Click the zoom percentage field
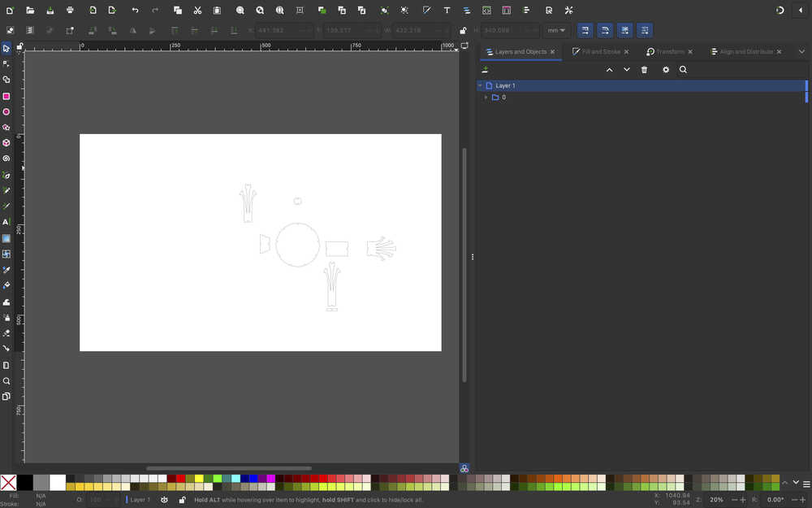The image size is (812, 508). (715, 500)
